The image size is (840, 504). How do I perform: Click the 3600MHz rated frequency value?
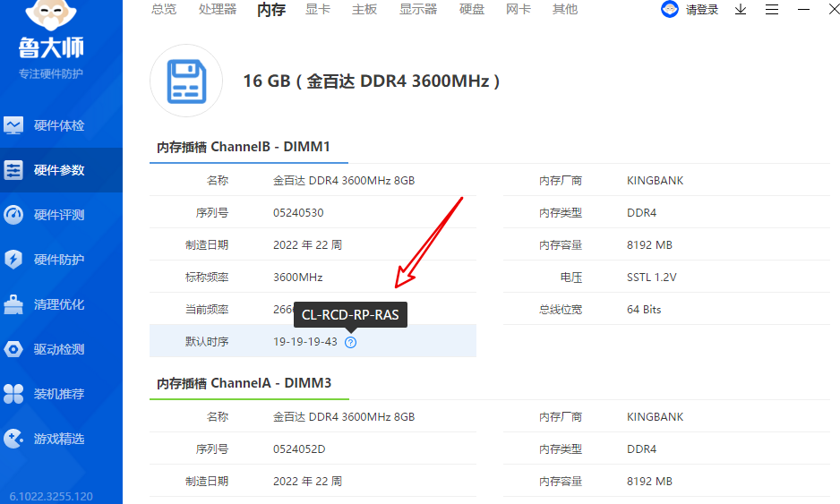tap(298, 277)
